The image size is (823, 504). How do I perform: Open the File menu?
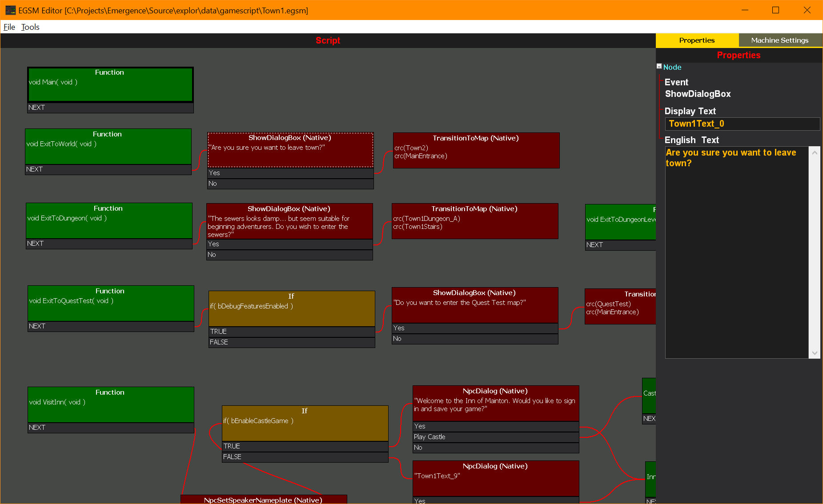click(9, 27)
